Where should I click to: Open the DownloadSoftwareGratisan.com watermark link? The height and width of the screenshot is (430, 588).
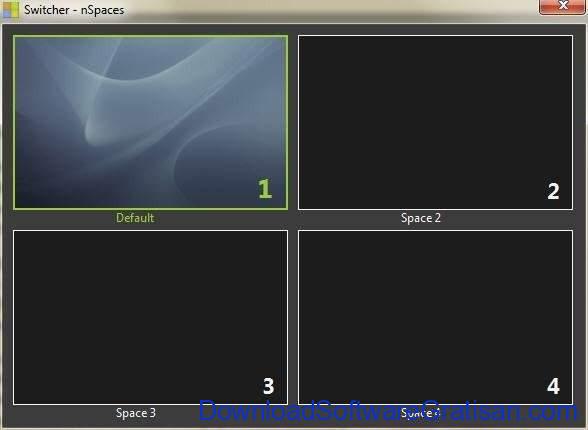388,411
